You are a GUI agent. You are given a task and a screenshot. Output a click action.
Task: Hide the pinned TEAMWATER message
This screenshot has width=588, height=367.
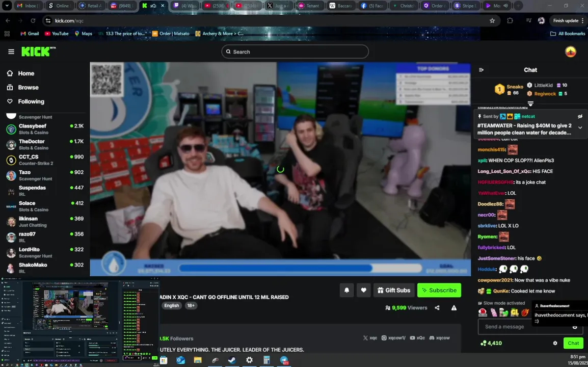pyautogui.click(x=580, y=116)
